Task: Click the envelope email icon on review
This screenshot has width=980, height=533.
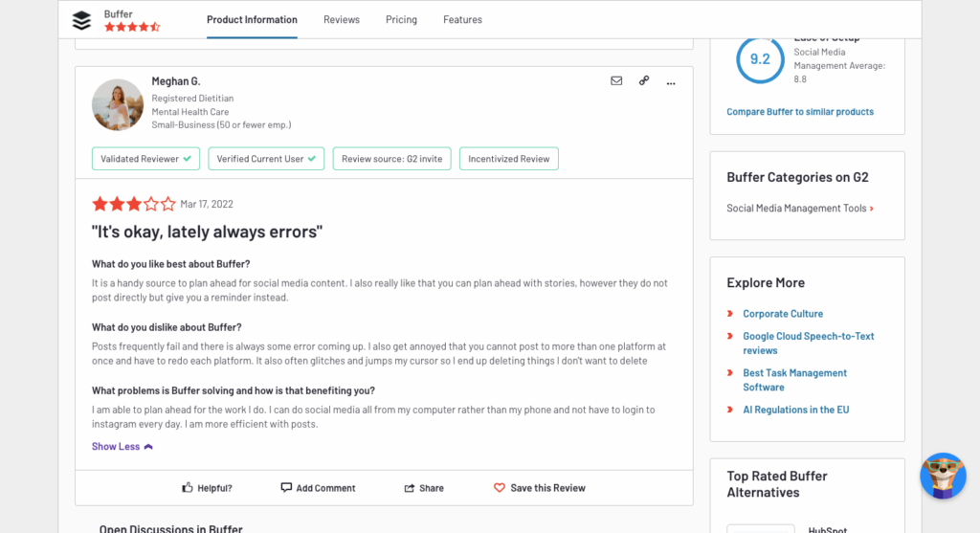Action: pyautogui.click(x=616, y=81)
